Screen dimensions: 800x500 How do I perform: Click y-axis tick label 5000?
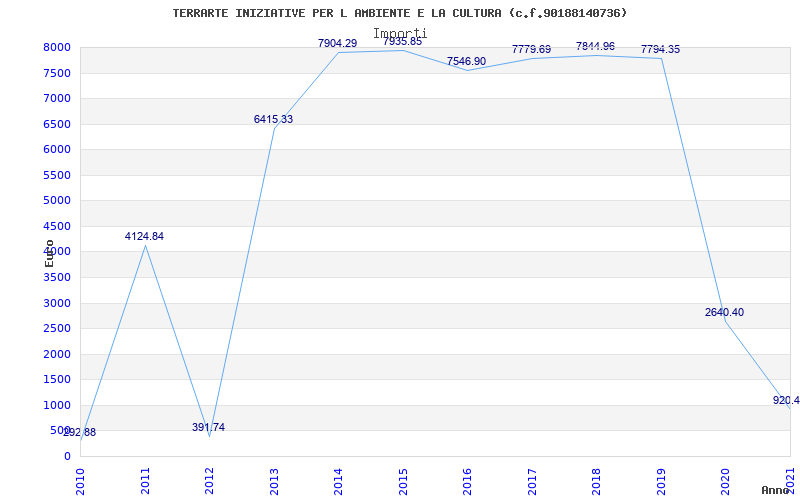[57, 201]
